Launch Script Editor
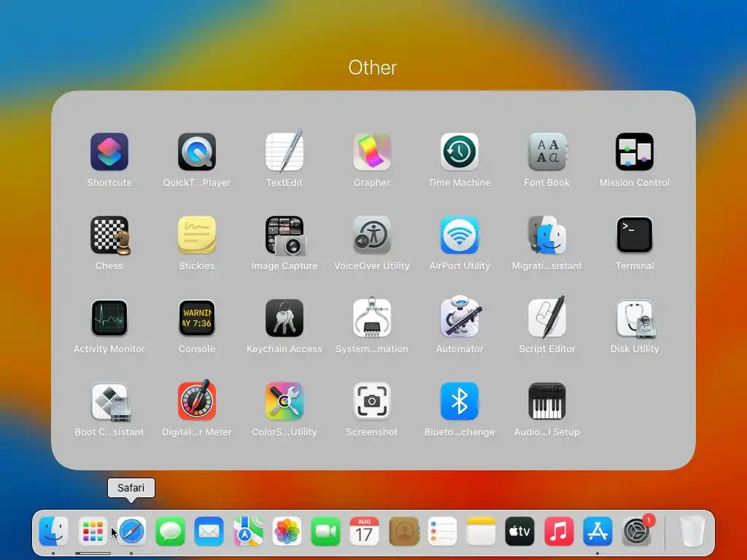747x560 pixels. (547, 316)
